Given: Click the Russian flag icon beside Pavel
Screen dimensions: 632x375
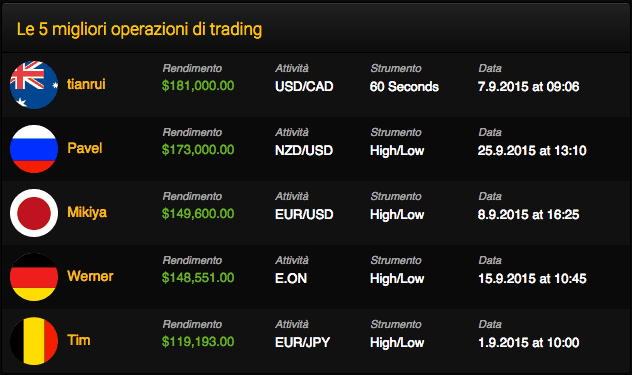Looking at the screenshot, I should [34, 149].
